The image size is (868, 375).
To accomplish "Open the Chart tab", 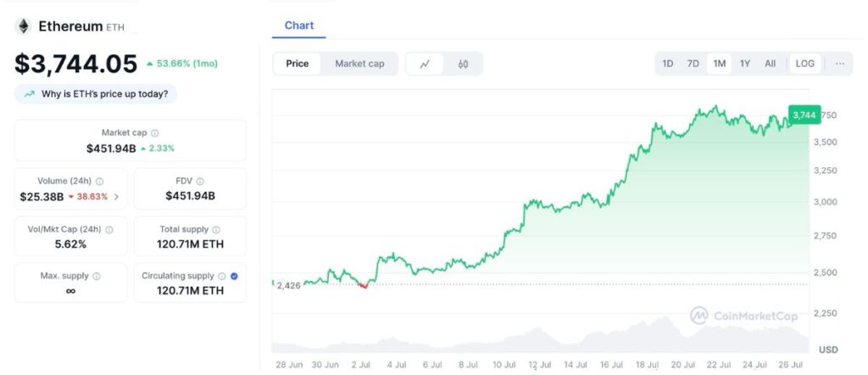I will pyautogui.click(x=299, y=25).
